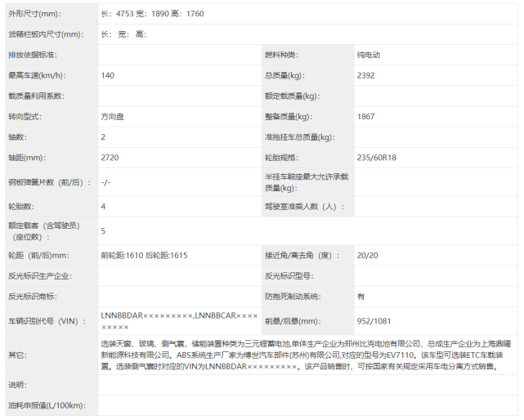Select the track value 前轮距:1610 后轮距:1615
Screen dimensions: 524x420
coord(145,256)
